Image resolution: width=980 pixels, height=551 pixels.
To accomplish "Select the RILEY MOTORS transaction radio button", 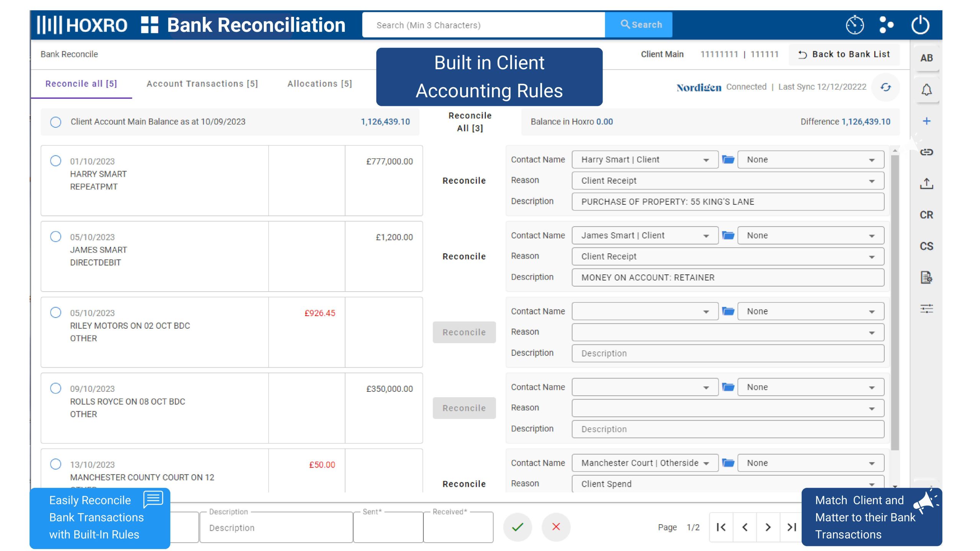I will point(56,312).
